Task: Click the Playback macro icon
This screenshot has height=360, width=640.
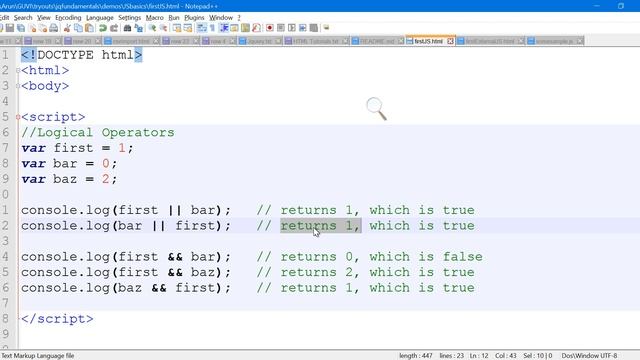Action: (292, 28)
